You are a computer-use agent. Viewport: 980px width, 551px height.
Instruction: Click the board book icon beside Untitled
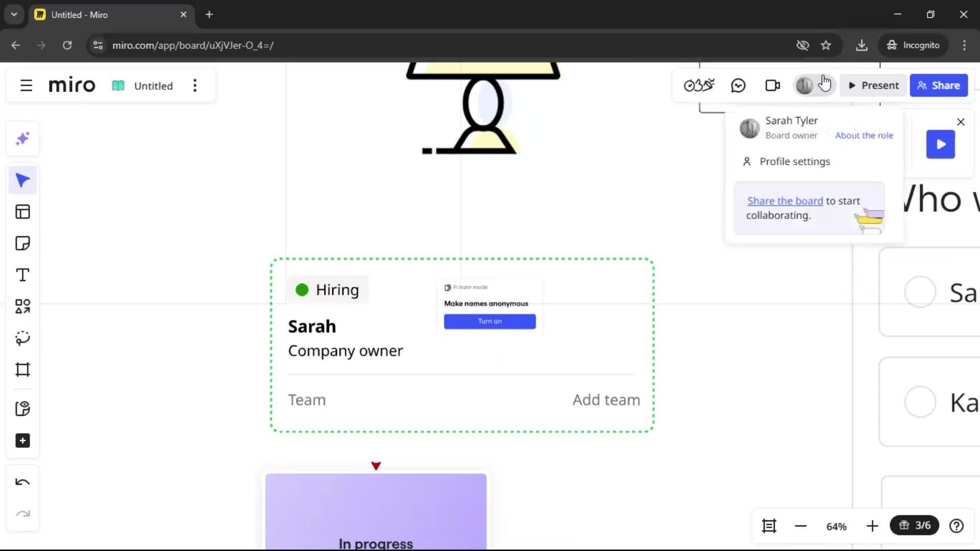coord(118,86)
